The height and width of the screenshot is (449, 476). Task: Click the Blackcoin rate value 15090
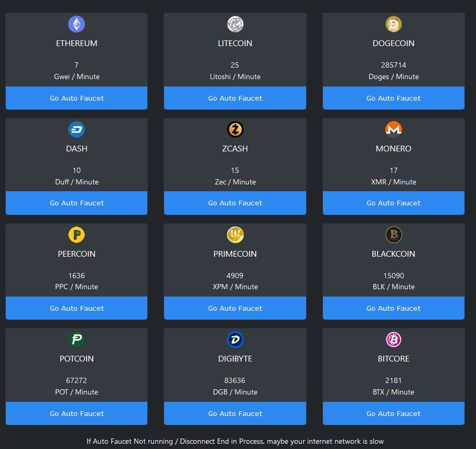coord(393,276)
